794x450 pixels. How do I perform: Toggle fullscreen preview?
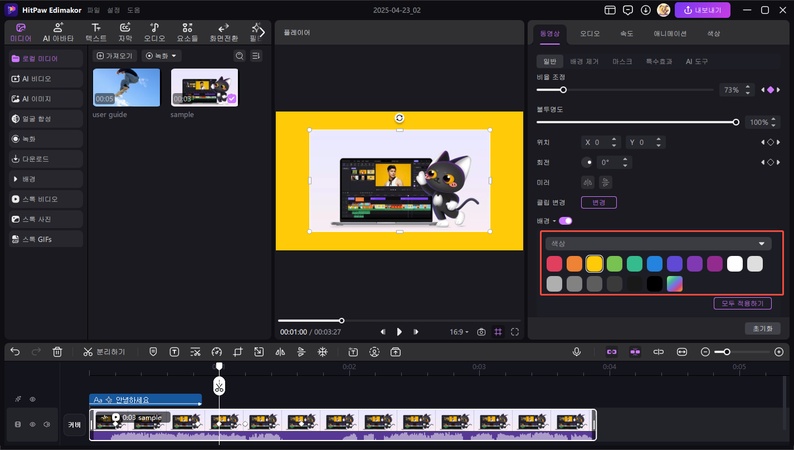click(x=515, y=332)
